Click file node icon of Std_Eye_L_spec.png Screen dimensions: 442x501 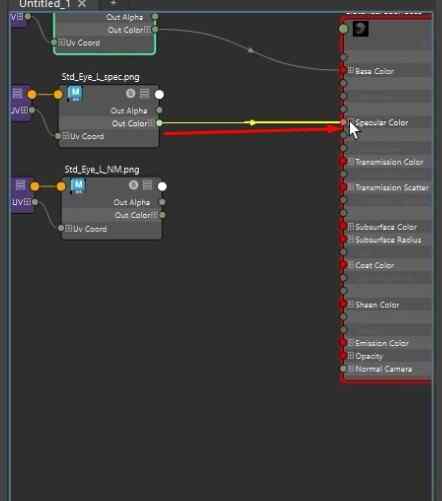click(74, 94)
